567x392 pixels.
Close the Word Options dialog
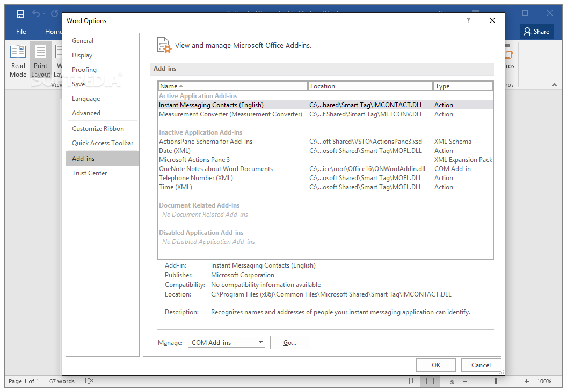[492, 20]
